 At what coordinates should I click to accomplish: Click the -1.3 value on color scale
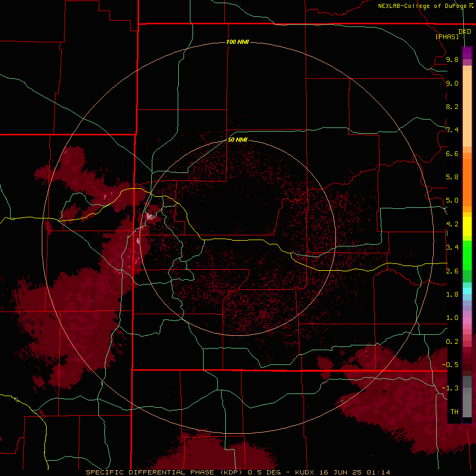point(450,388)
